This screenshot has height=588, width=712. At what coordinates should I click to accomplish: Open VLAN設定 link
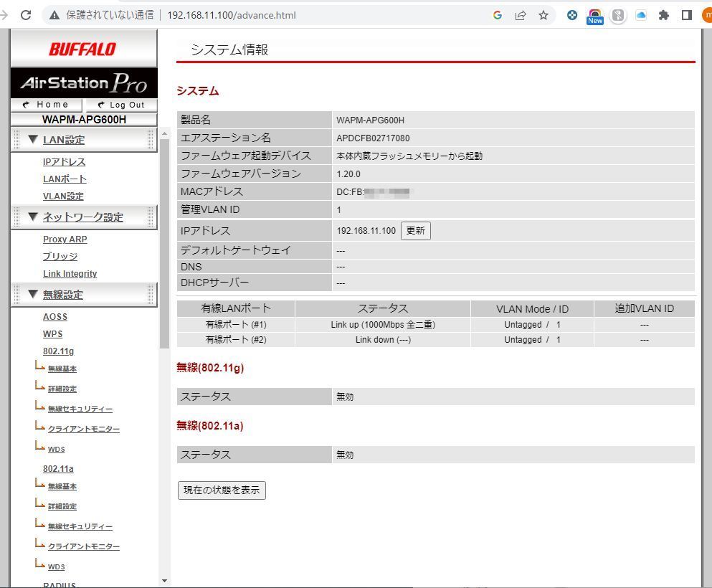[x=63, y=196]
